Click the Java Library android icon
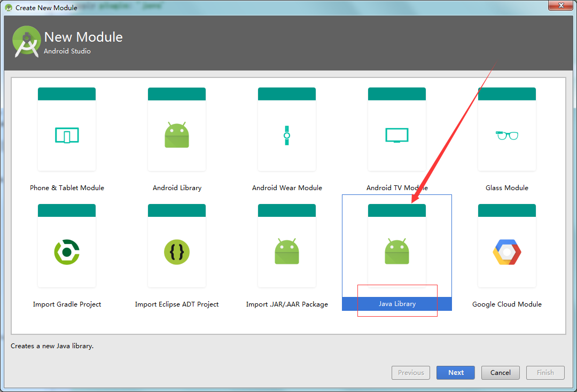Image resolution: width=577 pixels, height=392 pixels. [x=397, y=252]
